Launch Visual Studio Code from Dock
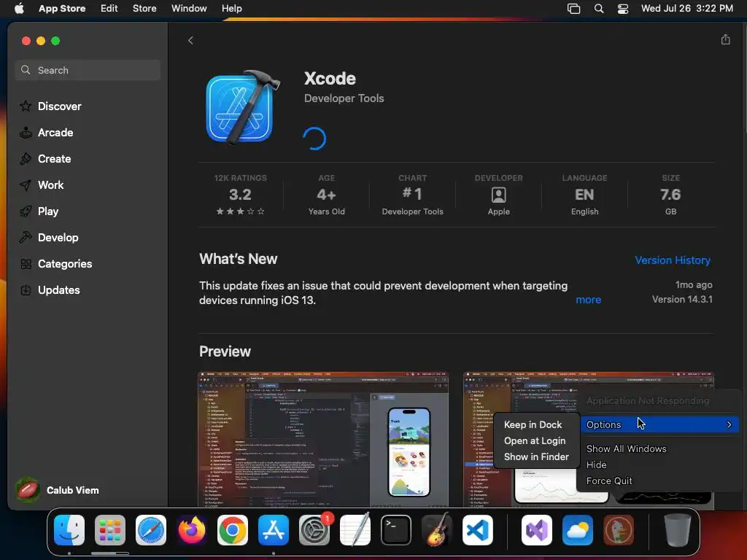 point(477,530)
